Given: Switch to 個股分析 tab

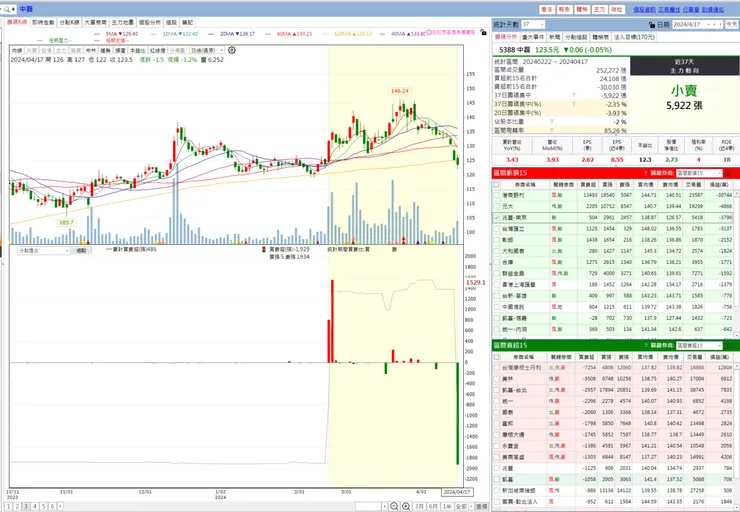Looking at the screenshot, I should click(x=150, y=22).
